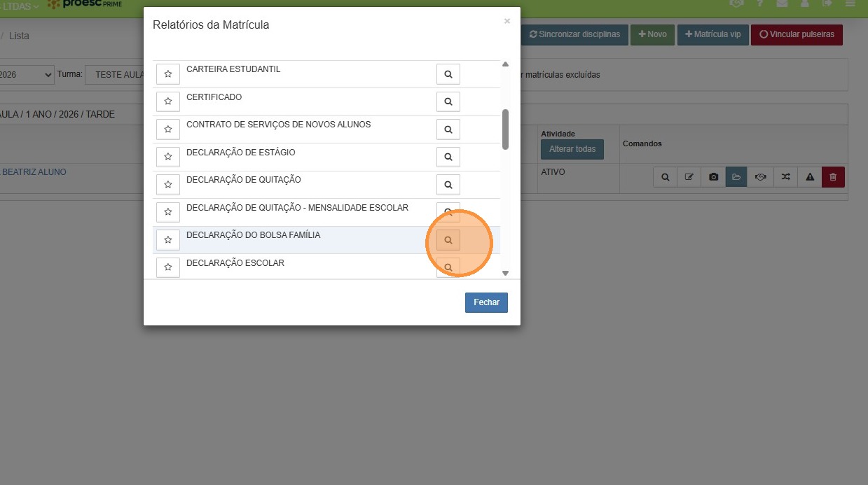Favorite the CERTIFICADO report star
This screenshot has height=485, width=868.
pyautogui.click(x=168, y=101)
